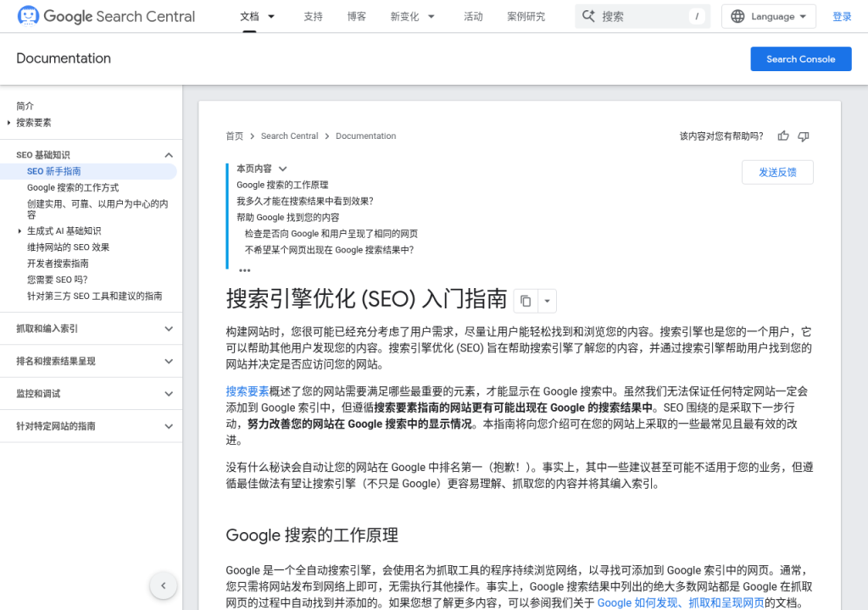
Task: Click the globe Language icon
Action: 737,17
